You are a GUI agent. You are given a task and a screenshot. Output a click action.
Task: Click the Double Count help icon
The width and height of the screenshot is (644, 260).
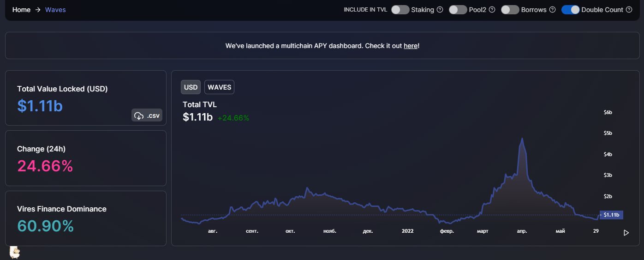[x=629, y=10]
